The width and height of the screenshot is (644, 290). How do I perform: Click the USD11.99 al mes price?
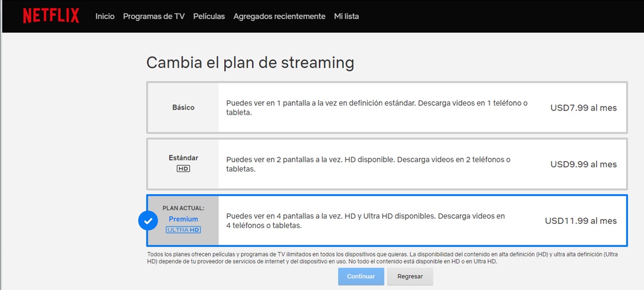click(x=581, y=221)
